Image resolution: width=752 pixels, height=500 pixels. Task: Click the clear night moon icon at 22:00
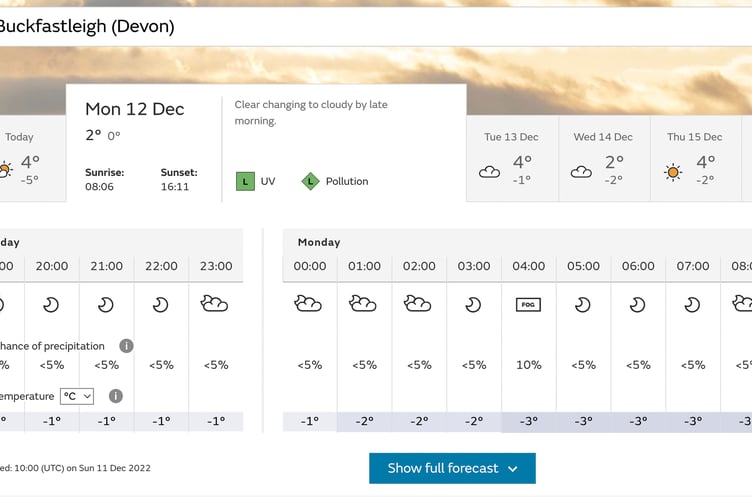(x=161, y=304)
